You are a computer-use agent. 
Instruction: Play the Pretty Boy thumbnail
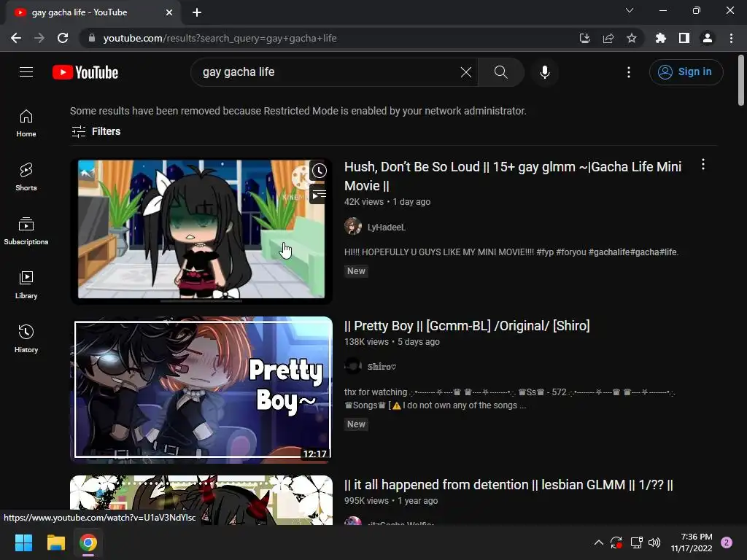click(x=201, y=389)
